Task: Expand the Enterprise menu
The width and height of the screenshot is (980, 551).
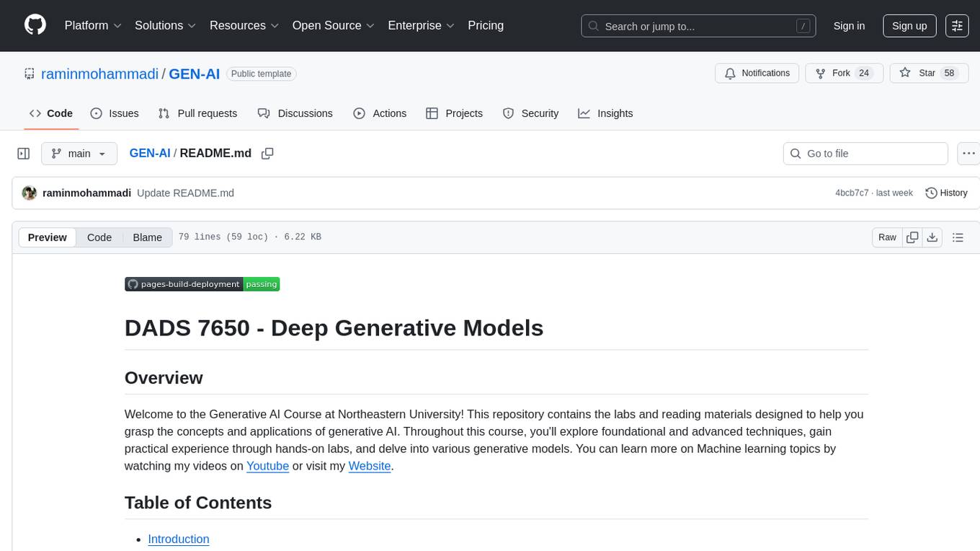Action: coord(422,25)
